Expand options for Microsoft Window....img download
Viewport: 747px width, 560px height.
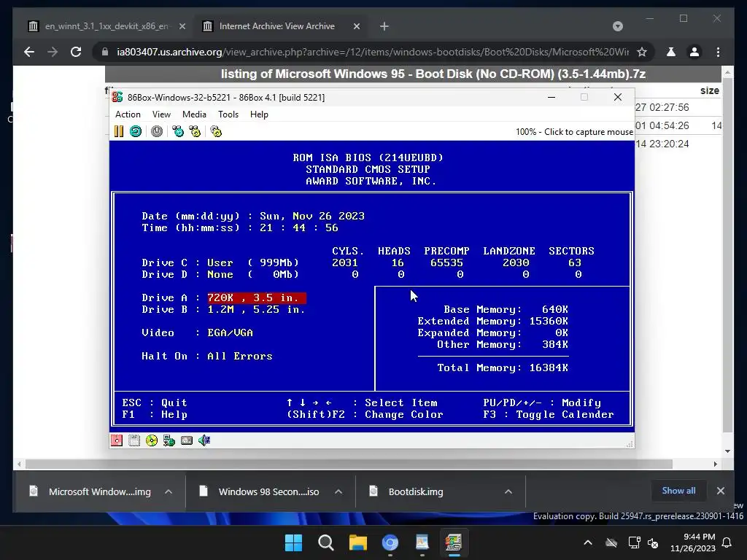click(169, 492)
